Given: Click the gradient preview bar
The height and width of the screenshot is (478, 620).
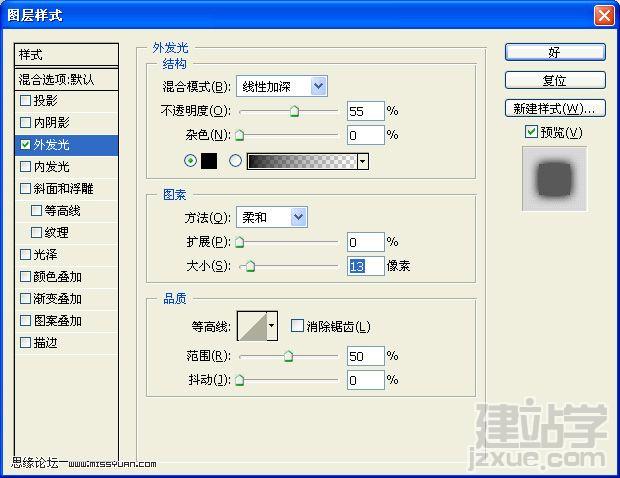Looking at the screenshot, I should (x=302, y=161).
